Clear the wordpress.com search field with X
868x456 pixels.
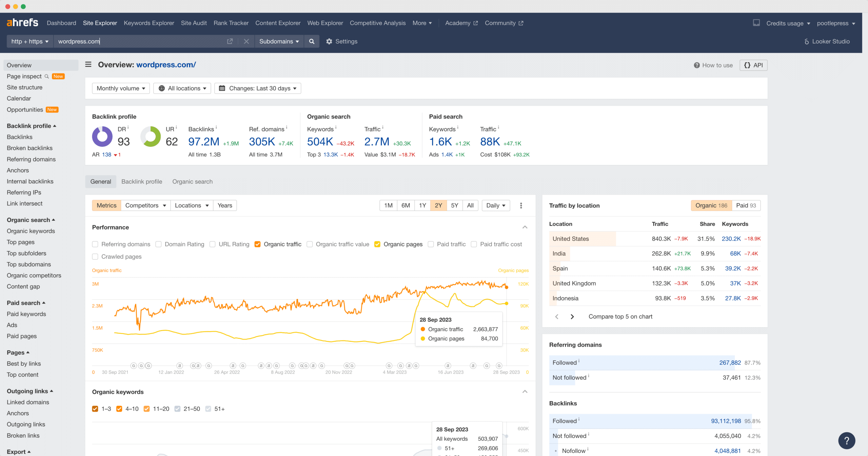246,41
